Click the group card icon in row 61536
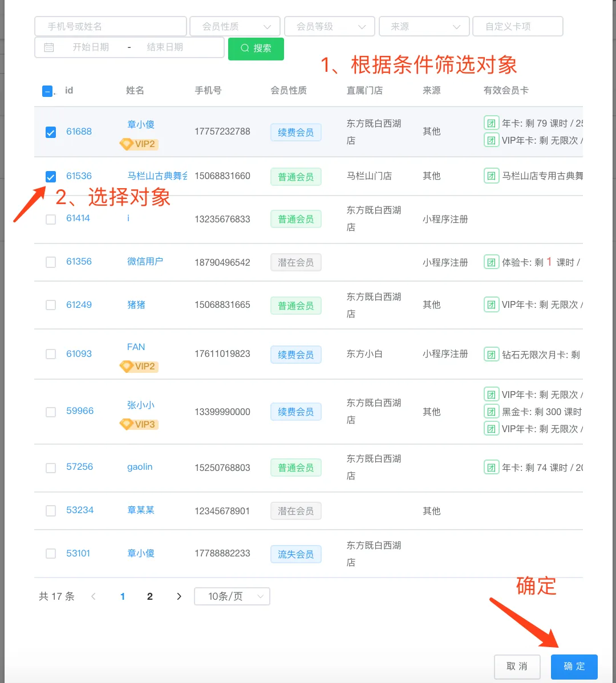 coord(491,176)
